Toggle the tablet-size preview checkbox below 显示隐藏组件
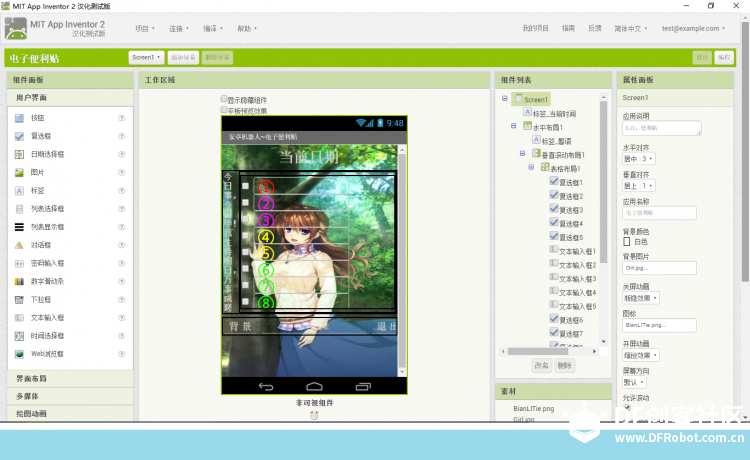Screen dimensions: 750x460 224,110
